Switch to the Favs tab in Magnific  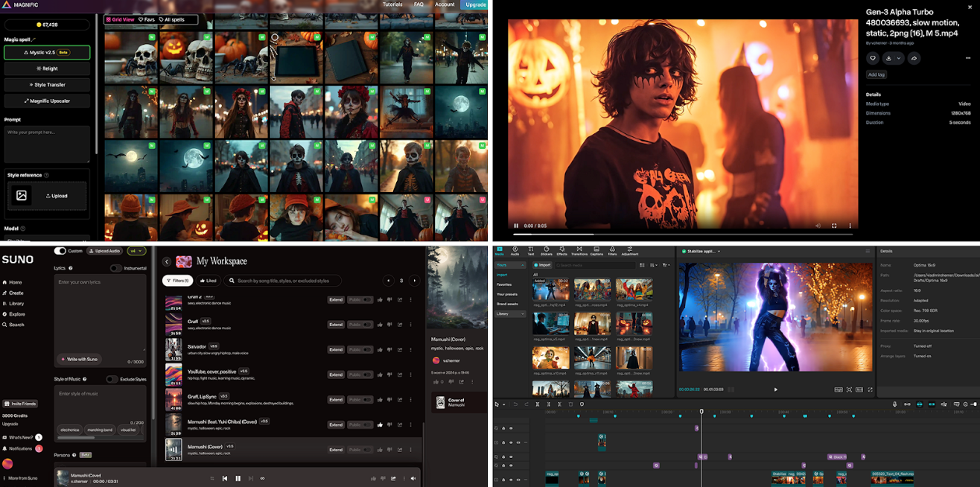click(147, 19)
